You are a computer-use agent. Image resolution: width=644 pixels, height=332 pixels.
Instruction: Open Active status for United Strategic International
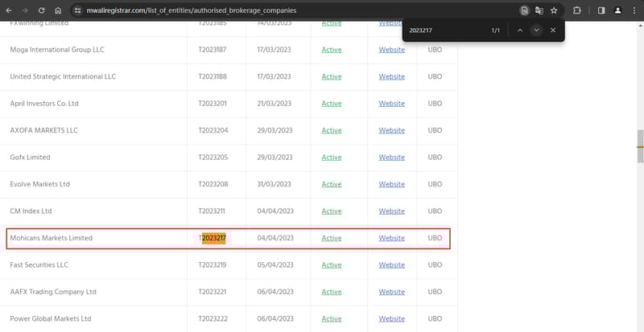click(x=332, y=76)
